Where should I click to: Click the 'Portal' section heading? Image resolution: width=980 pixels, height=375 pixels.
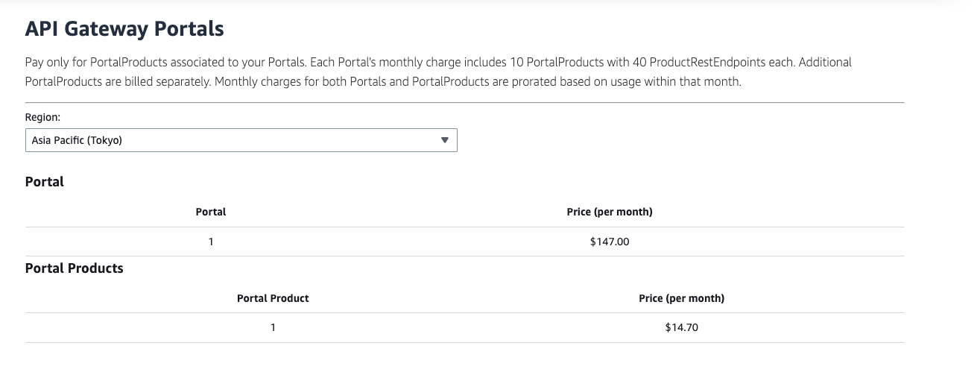45,182
